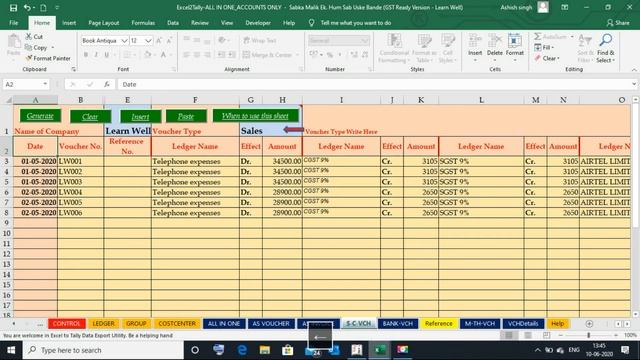Switch to Normal view in status bar

(x=509, y=335)
